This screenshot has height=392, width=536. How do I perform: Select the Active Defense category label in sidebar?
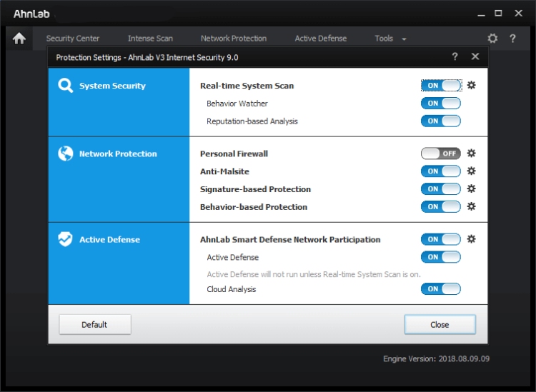pos(110,239)
